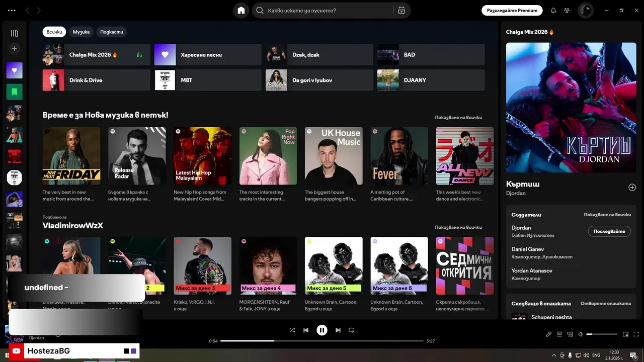644x362 pixels.
Task: Create a playlist with the plus icon
Action: (x=14, y=49)
